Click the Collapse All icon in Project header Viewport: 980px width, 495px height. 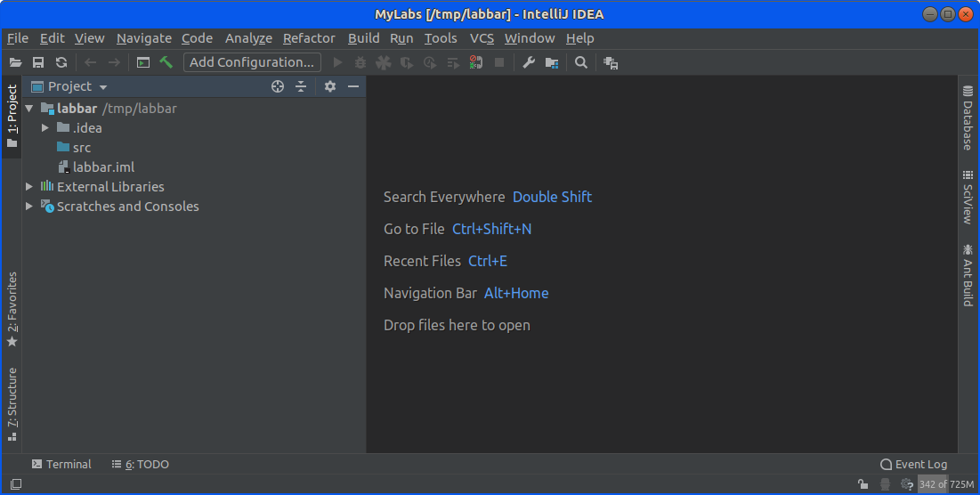[301, 87]
